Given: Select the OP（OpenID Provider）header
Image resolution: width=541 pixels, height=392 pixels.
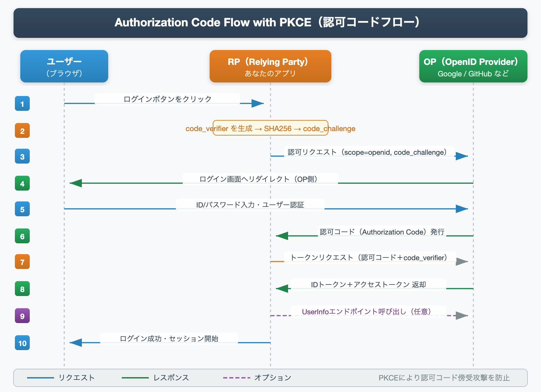Looking at the screenshot, I should 473,66.
